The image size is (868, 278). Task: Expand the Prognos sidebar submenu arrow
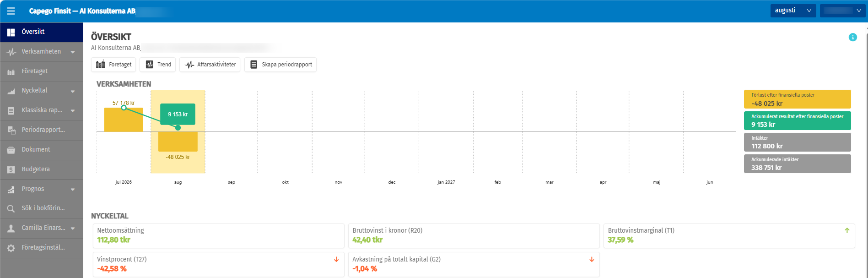[x=73, y=190]
